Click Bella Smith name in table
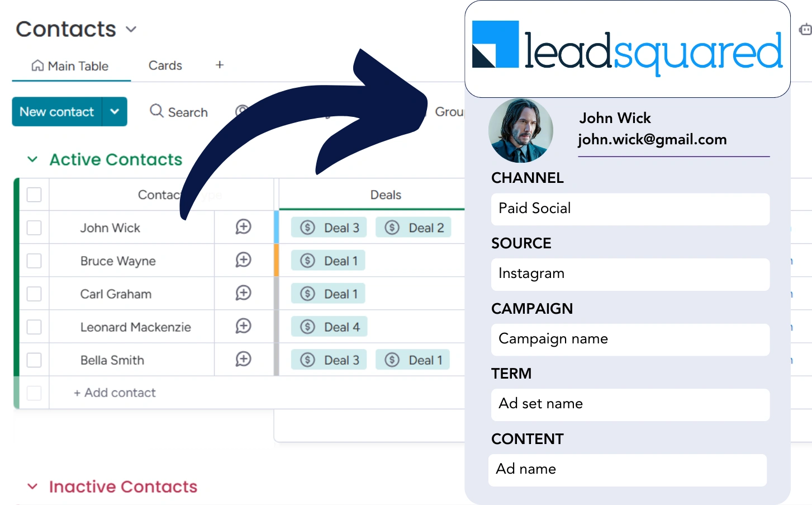Screen dimensions: 812x505 tap(112, 360)
